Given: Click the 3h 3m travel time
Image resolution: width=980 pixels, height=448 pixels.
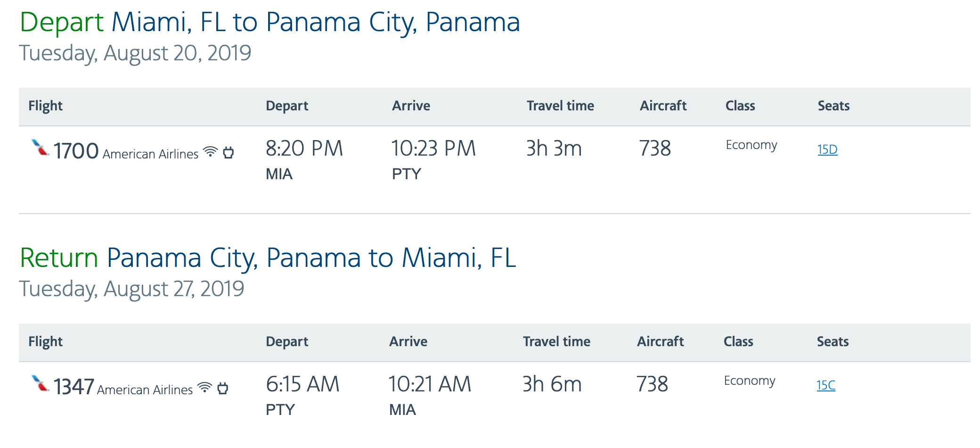Looking at the screenshot, I should [554, 149].
